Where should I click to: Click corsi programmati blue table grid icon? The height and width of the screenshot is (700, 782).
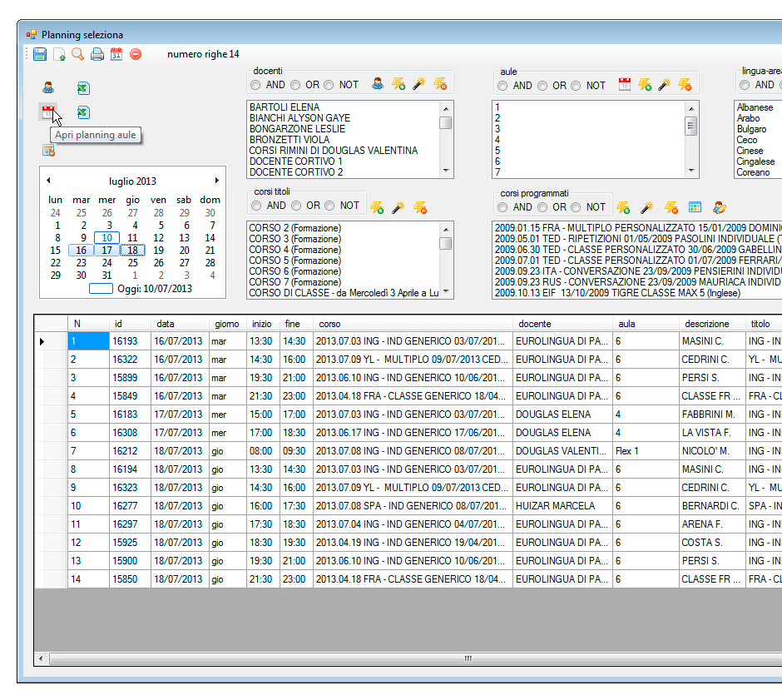(x=695, y=207)
